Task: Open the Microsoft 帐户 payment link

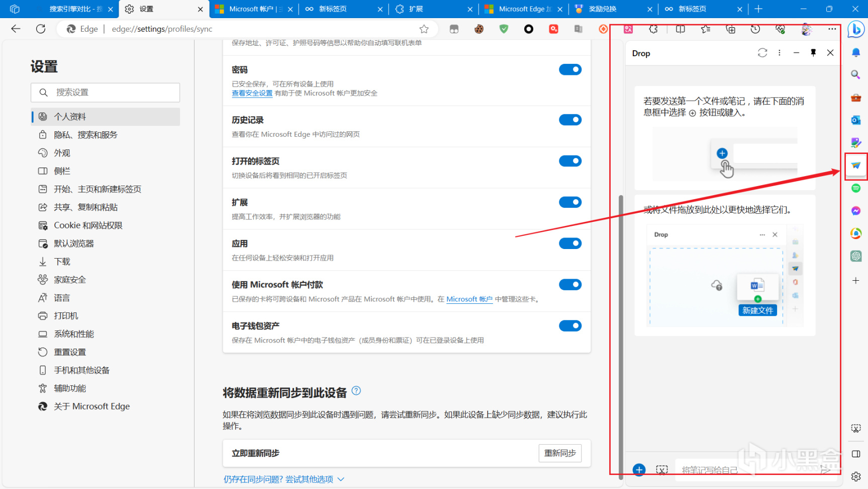Action: click(x=469, y=299)
